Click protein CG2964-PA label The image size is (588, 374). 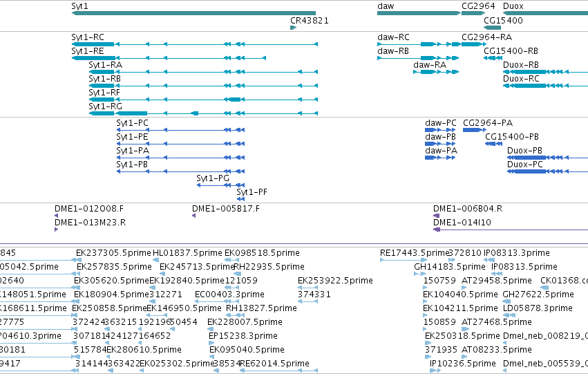coord(488,123)
